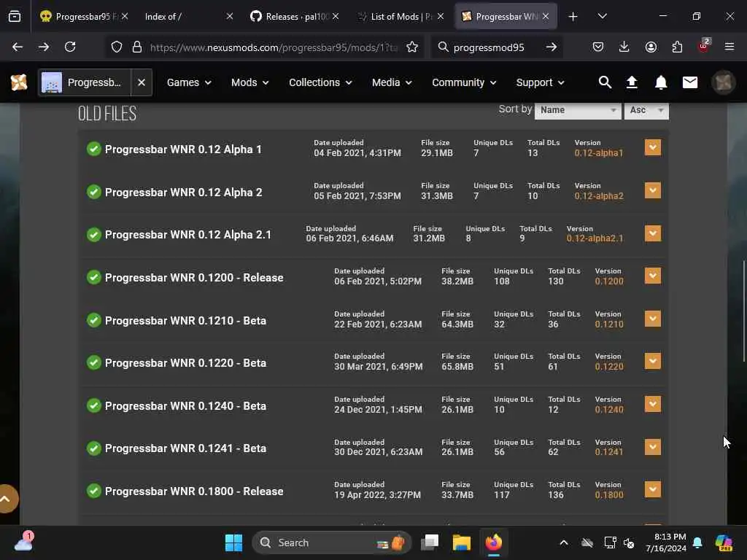Expand download options for 0.1800 Release
The width and height of the screenshot is (747, 560).
[x=653, y=489]
